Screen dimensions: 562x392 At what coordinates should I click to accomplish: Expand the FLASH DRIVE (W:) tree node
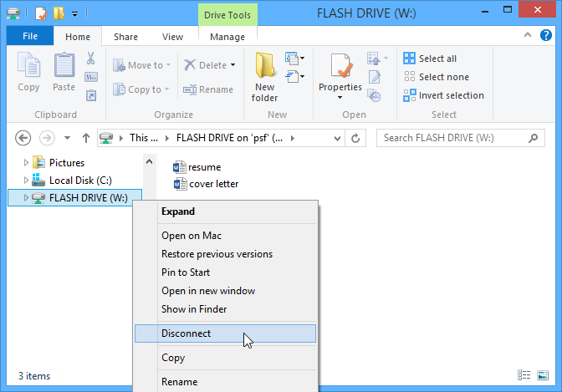[x=26, y=198]
